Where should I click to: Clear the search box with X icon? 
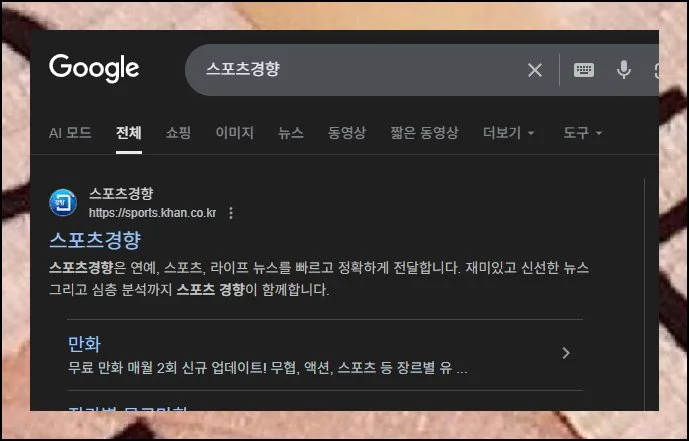pyautogui.click(x=535, y=70)
